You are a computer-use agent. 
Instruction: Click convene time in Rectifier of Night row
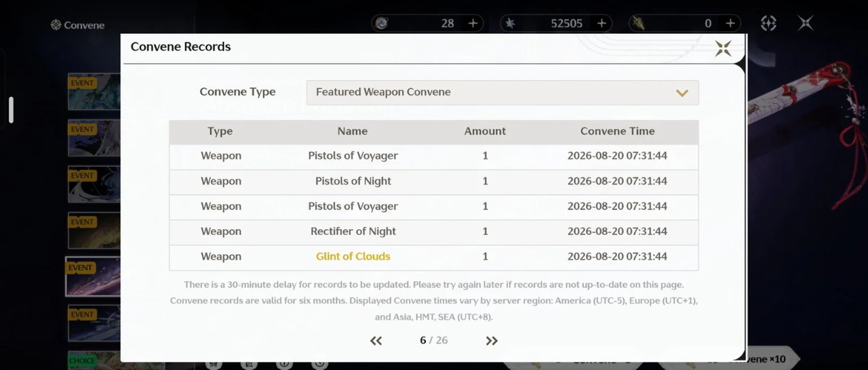point(617,231)
